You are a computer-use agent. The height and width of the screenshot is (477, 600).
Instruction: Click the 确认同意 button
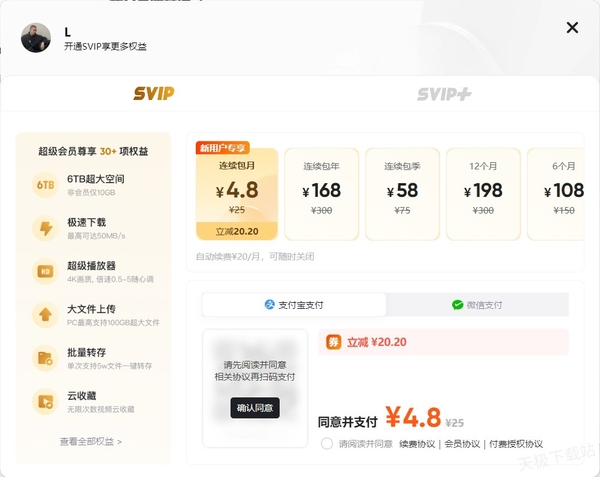pyautogui.click(x=255, y=408)
